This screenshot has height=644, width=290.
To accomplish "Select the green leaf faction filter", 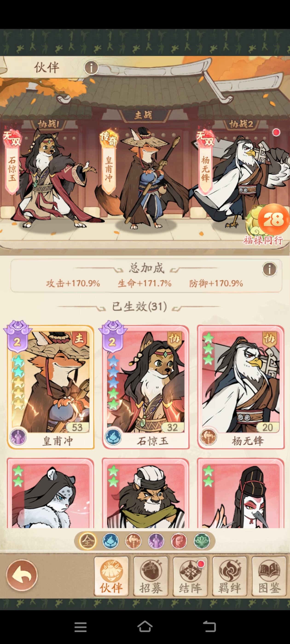I will [x=202, y=541].
